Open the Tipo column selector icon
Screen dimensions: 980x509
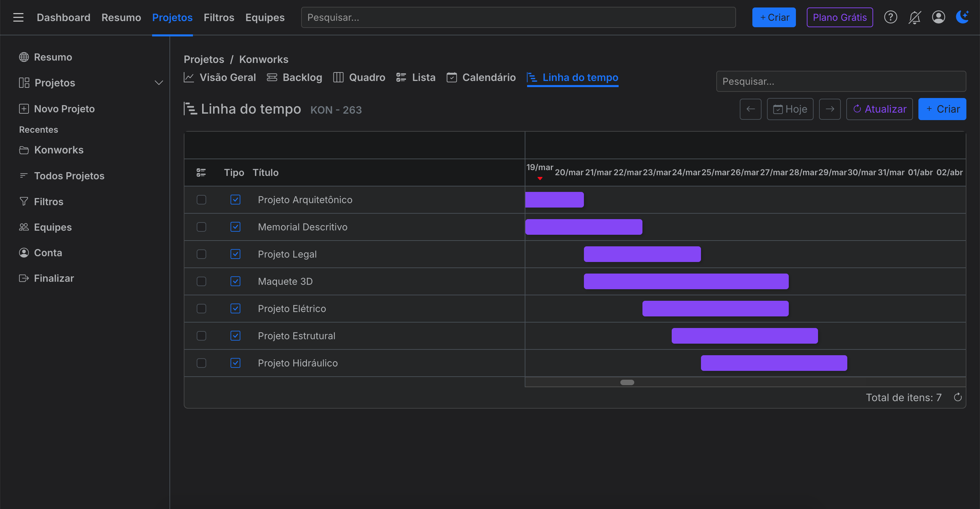[201, 172]
